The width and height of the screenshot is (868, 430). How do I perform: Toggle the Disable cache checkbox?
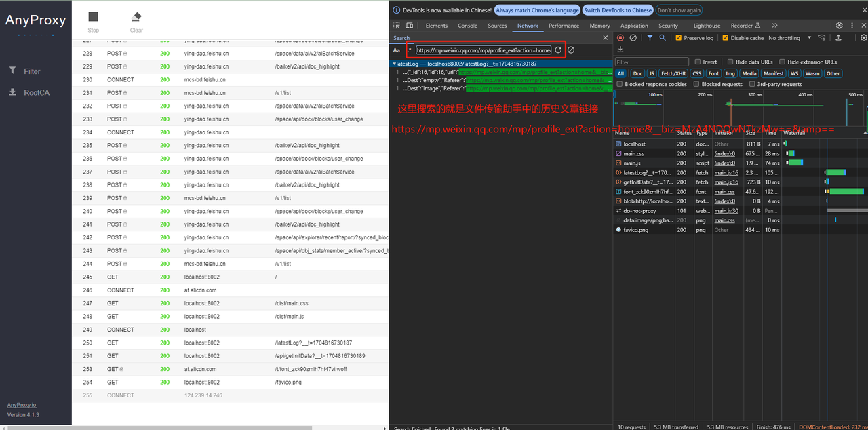coord(726,38)
